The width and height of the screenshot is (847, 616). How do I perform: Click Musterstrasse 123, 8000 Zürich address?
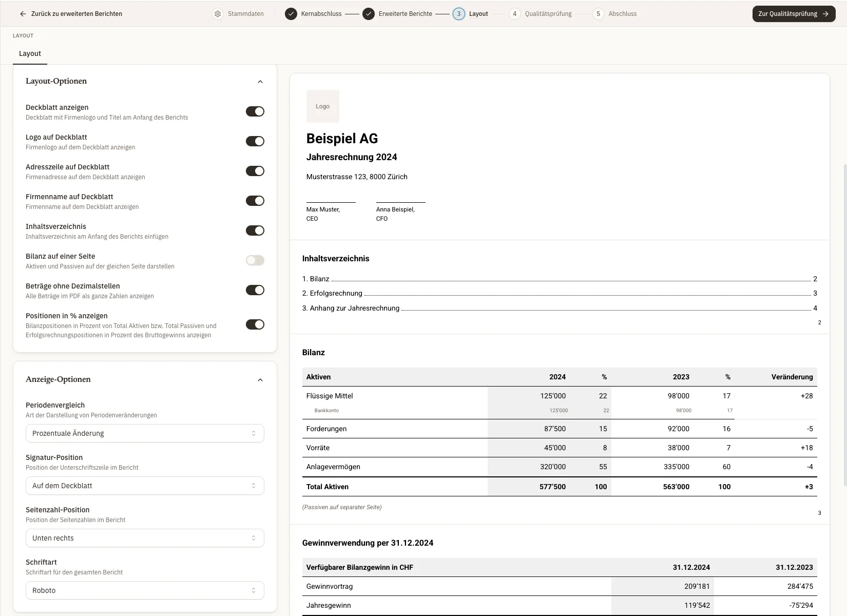tap(357, 177)
